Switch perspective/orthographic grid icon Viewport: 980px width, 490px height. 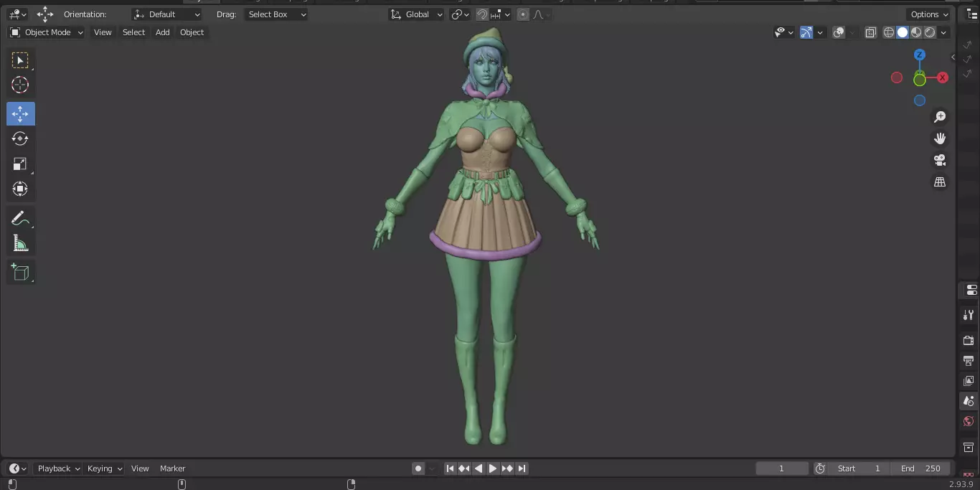(x=940, y=182)
